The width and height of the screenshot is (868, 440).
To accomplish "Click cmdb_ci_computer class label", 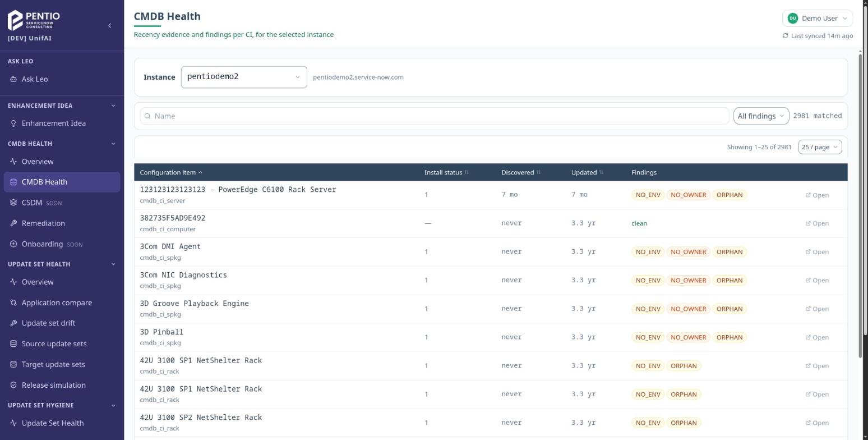I will (x=168, y=229).
